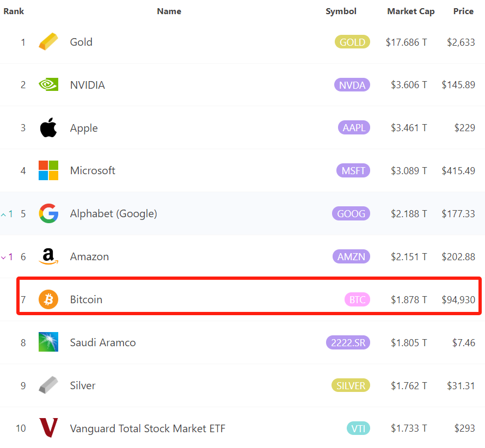Click the NVDA symbol badge
The height and width of the screenshot is (448, 485).
352,85
